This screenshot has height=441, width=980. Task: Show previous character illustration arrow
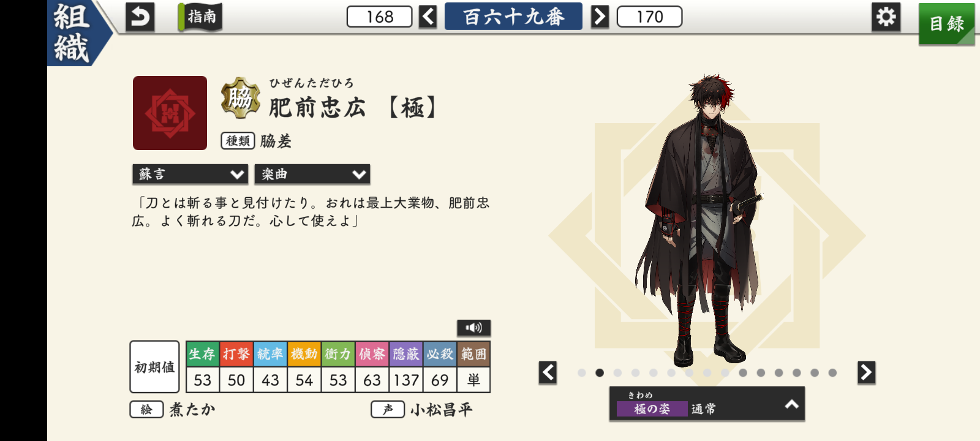click(548, 372)
